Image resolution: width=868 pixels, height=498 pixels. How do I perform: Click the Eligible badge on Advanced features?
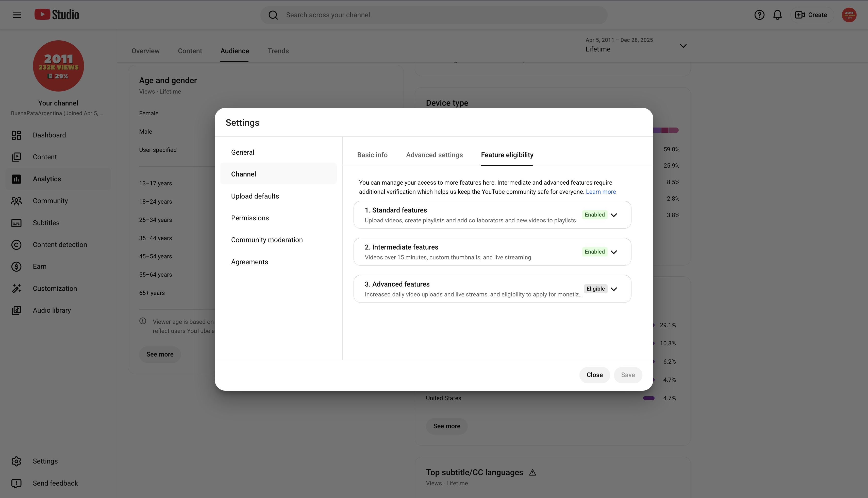pos(596,289)
